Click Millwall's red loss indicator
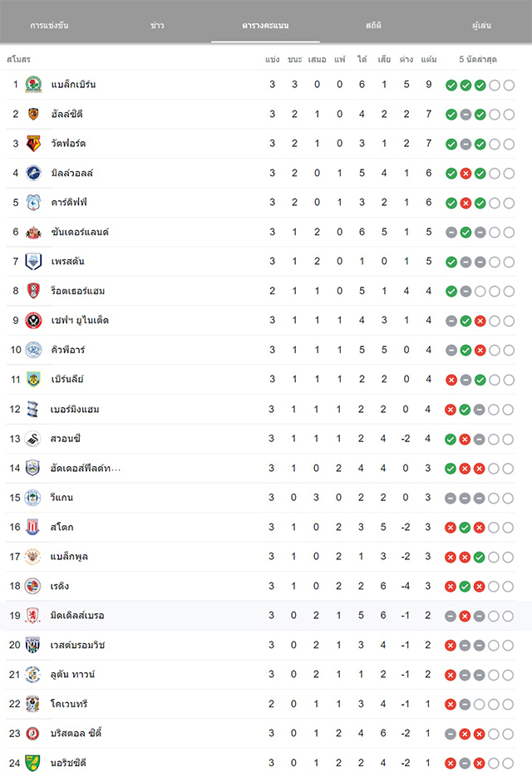This screenshot has width=532, height=782. coord(465,174)
